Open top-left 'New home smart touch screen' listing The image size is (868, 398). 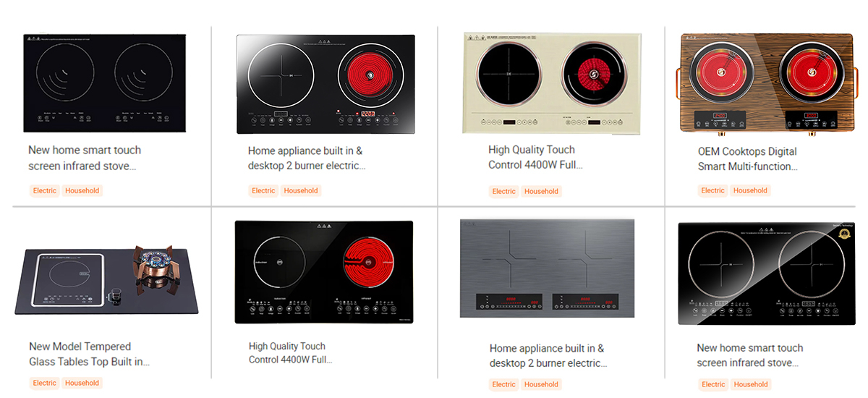coord(85,158)
